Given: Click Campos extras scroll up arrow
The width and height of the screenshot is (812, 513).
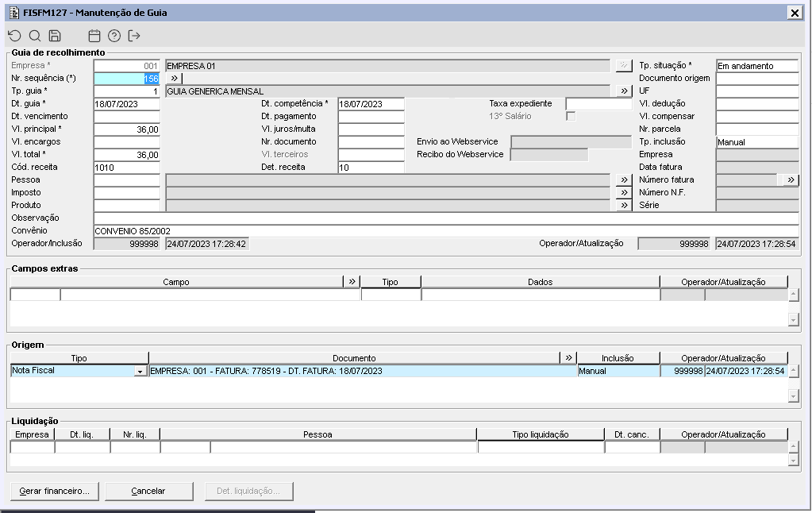Looking at the screenshot, I should click(793, 295).
